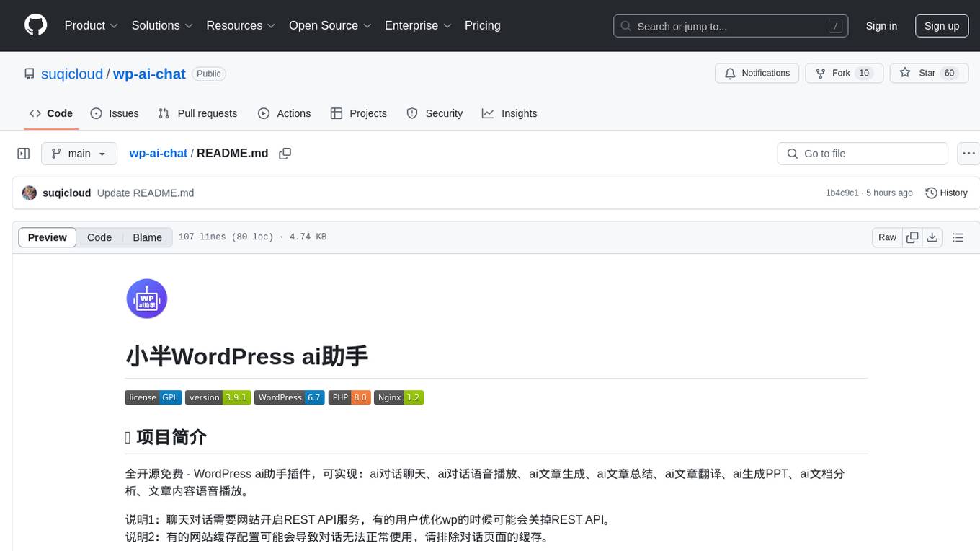Click the PHP 8.0 badge
This screenshot has height=551, width=980.
click(x=349, y=397)
